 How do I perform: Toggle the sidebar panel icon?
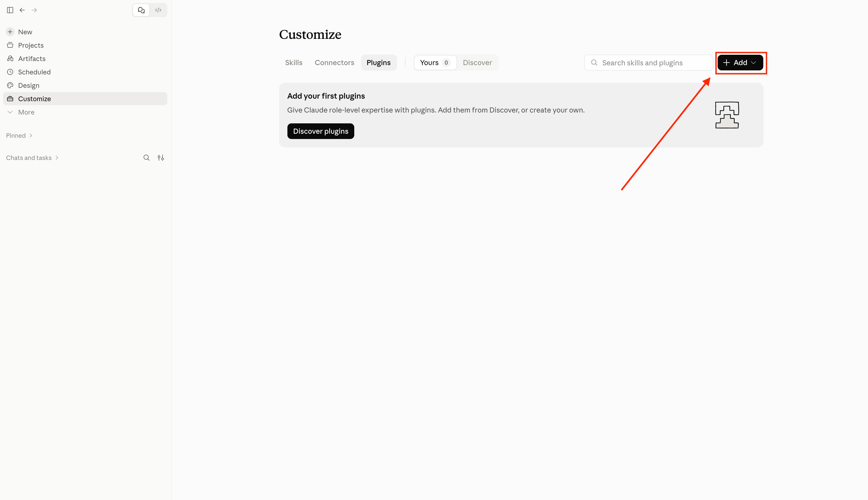[x=10, y=10]
